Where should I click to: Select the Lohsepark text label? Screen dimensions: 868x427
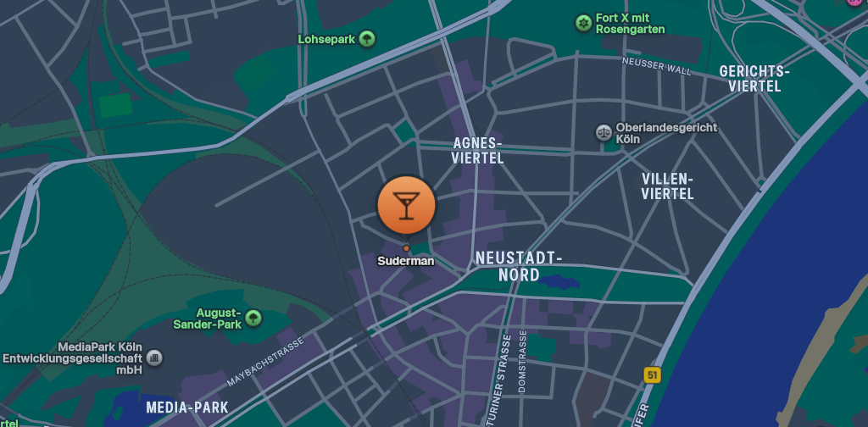(x=326, y=39)
